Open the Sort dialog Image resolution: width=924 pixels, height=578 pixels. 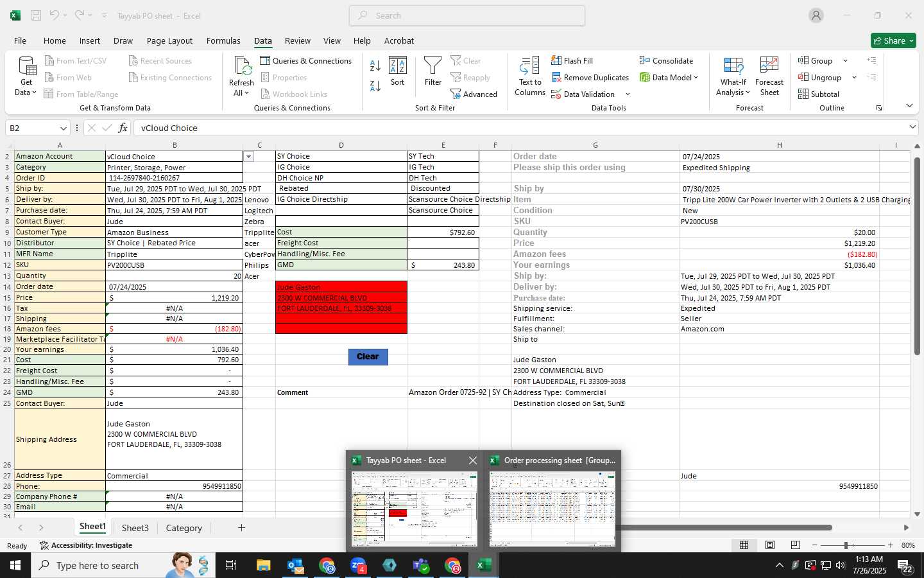tap(398, 71)
